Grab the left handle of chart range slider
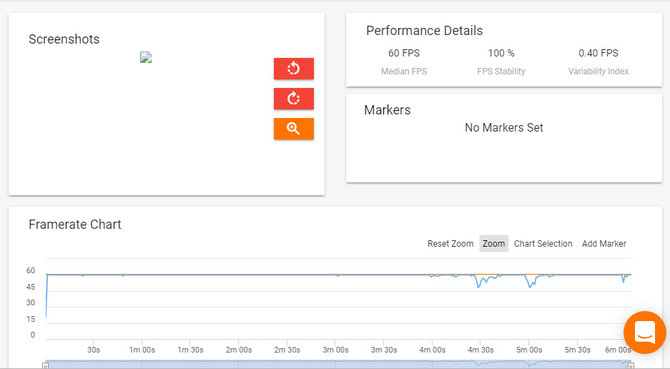Viewport: 670px width, 369px height. [45, 366]
